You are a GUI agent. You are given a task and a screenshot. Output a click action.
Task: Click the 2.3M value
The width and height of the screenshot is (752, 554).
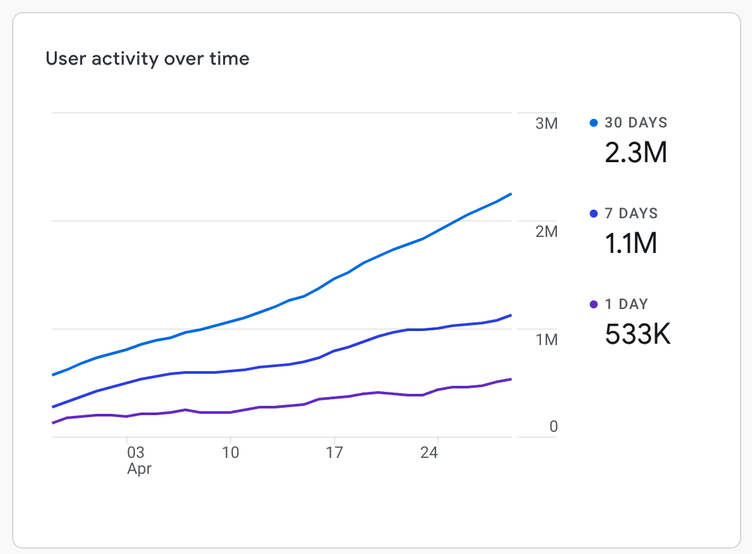coord(635,153)
